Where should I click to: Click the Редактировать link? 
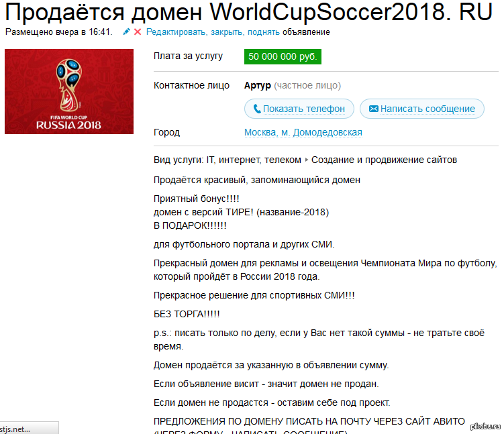[177, 32]
